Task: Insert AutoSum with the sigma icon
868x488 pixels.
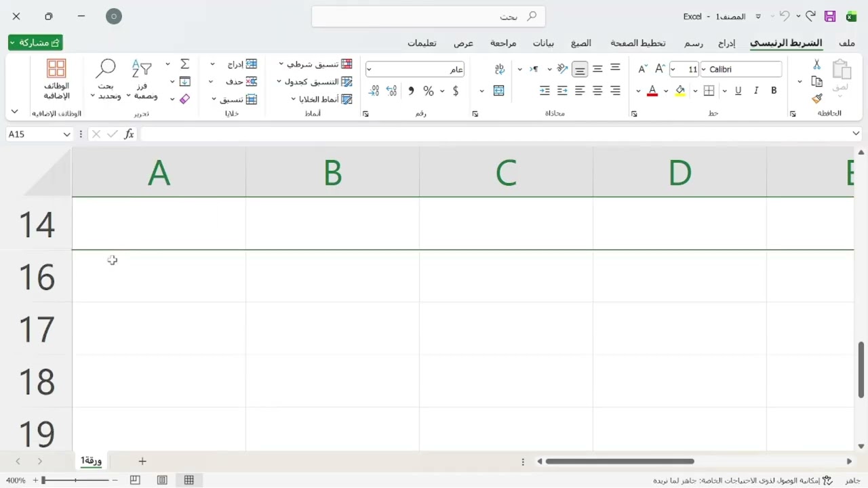Action: pos(184,64)
